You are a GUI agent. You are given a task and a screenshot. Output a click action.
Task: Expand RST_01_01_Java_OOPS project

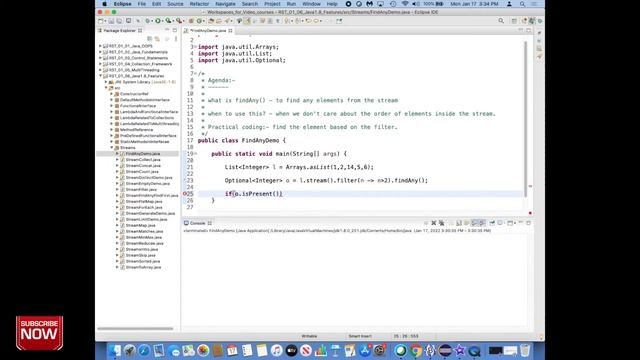(100, 46)
